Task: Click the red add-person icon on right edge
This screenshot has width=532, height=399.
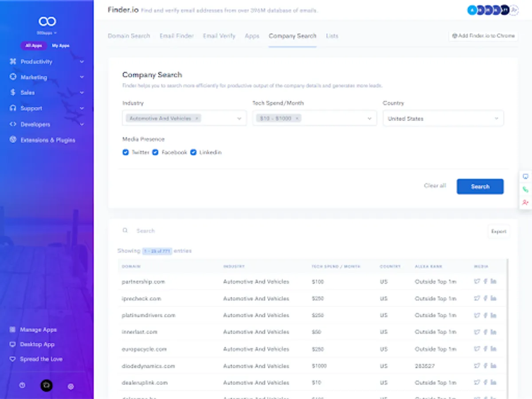Action: (525, 202)
